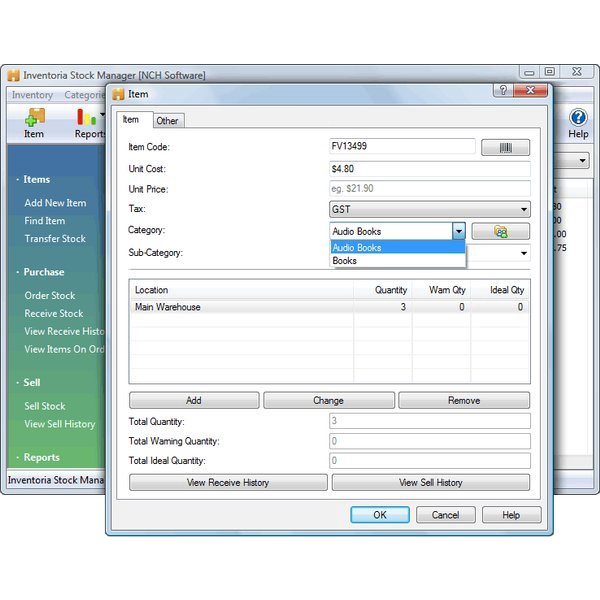Click Add New Item in sidebar

point(55,203)
